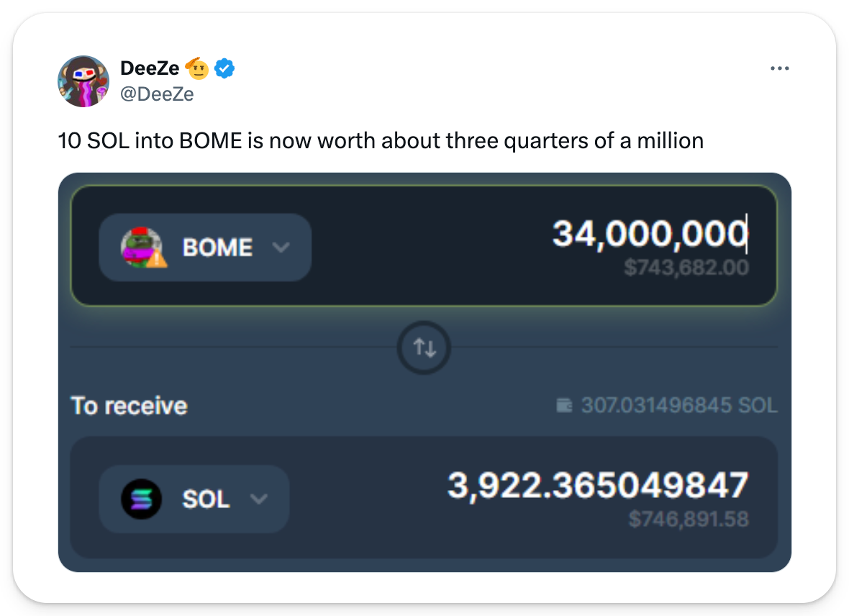Screen dimensions: 849x616
Task: Click the tweet text about BOME
Action: (381, 140)
